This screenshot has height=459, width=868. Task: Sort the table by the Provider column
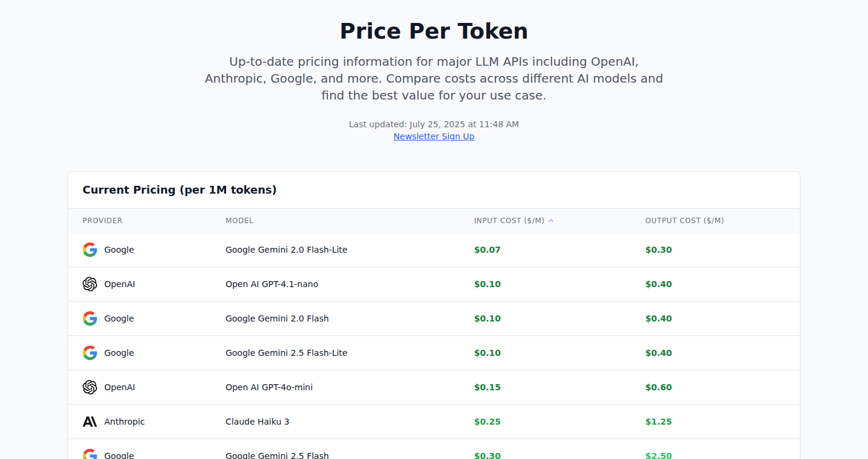coord(102,221)
